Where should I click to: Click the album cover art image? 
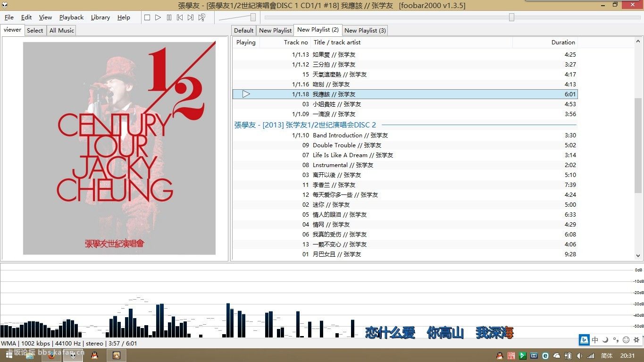pos(119,148)
